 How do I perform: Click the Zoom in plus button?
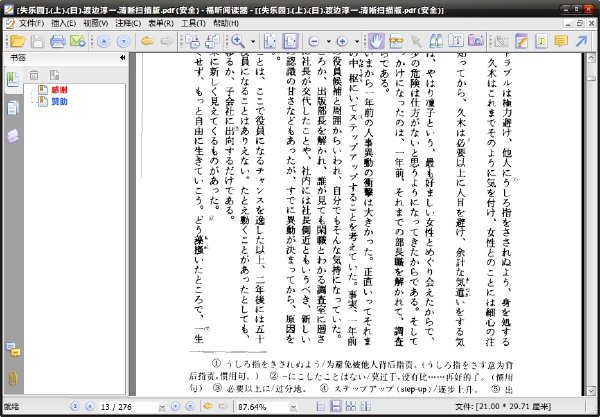pyautogui.click(x=342, y=41)
